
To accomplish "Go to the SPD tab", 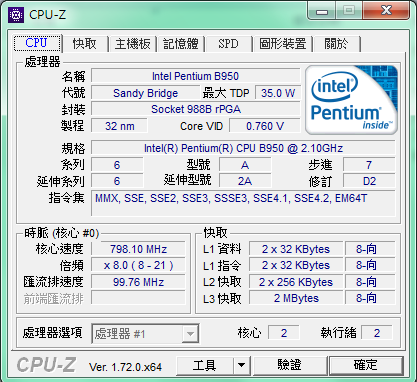I will 228,44.
